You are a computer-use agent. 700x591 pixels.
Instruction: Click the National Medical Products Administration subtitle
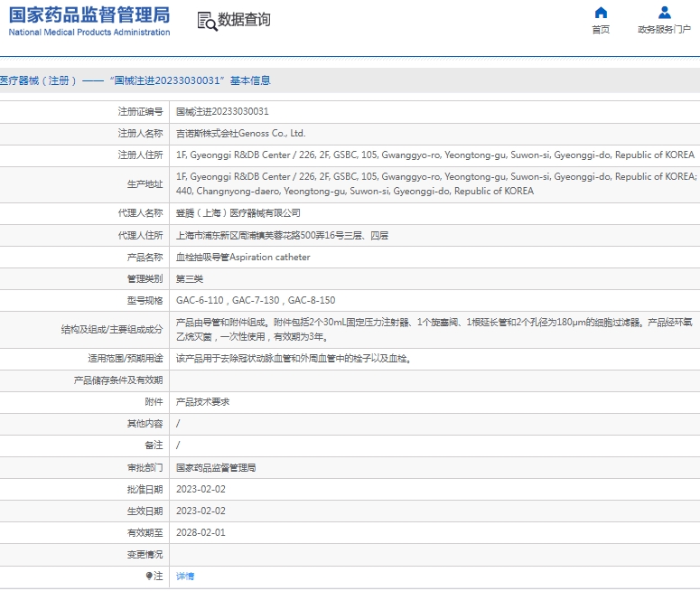[89, 33]
